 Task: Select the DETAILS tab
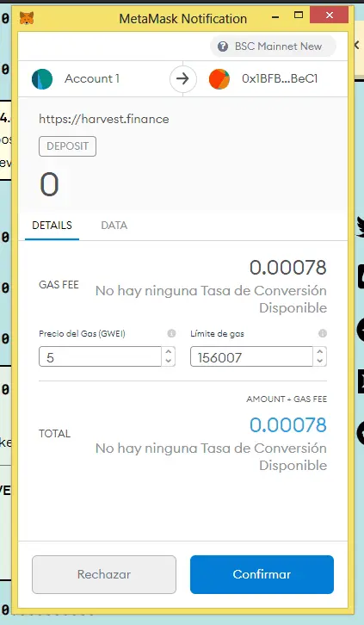[52, 226]
